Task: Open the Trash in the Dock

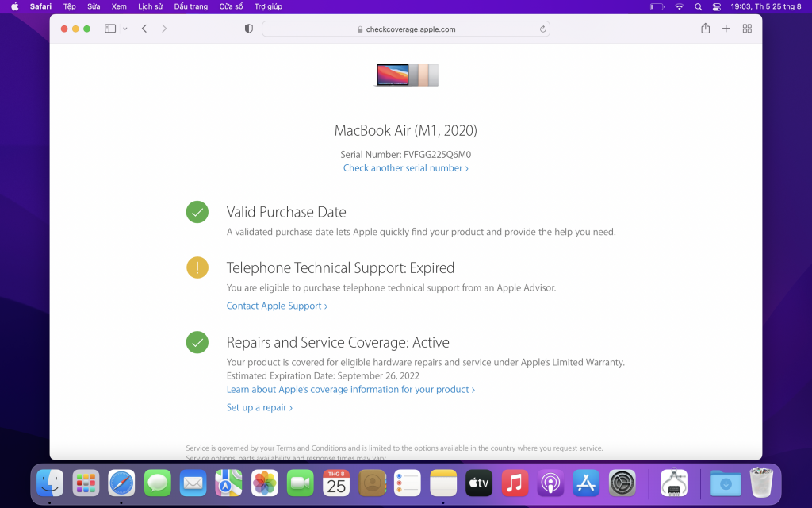Action: 761,482
